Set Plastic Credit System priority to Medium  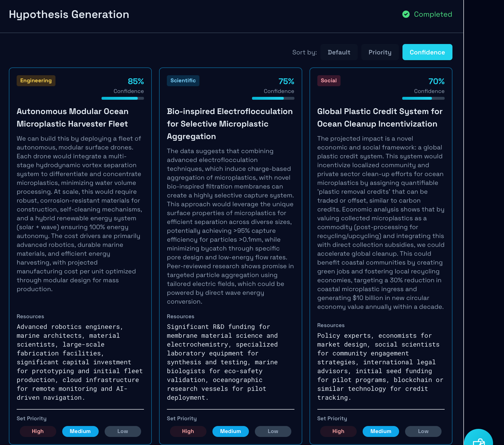381,431
